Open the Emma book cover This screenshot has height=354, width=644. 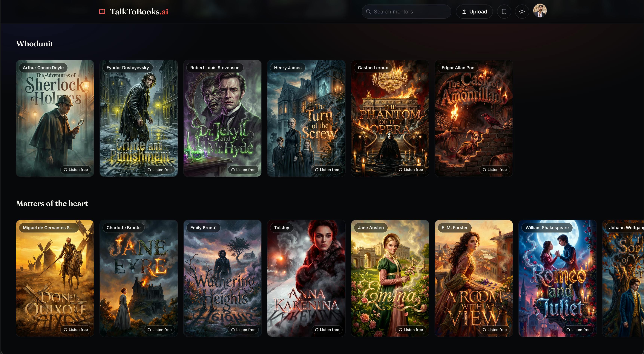[x=390, y=278]
